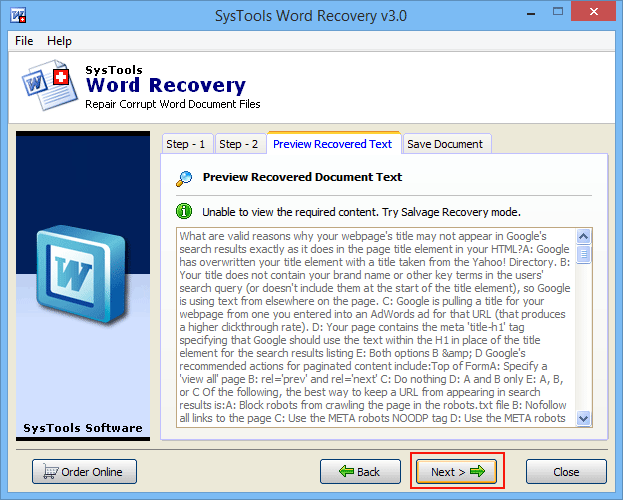Click the app icon in title bar
Viewport: 623px width, 500px height.
(x=18, y=16)
